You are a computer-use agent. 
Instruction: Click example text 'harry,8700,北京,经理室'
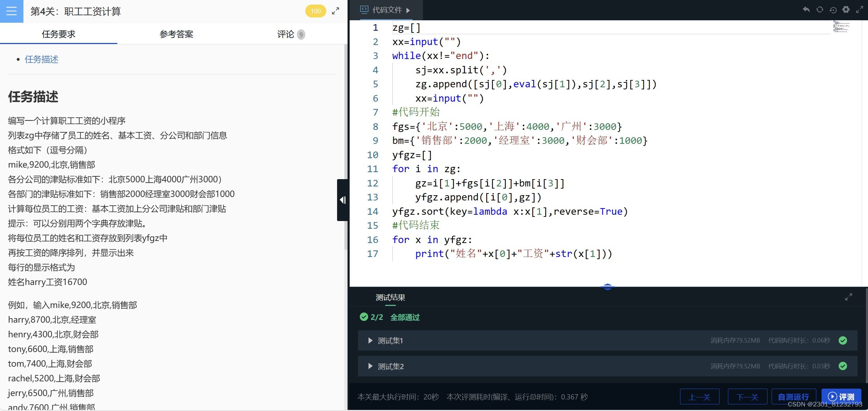pyautogui.click(x=52, y=320)
